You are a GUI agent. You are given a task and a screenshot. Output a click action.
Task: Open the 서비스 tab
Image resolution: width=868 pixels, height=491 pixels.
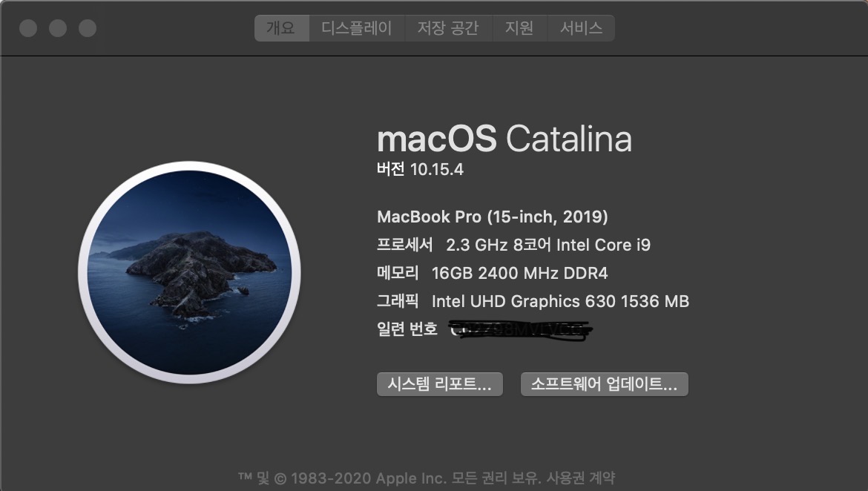581,28
